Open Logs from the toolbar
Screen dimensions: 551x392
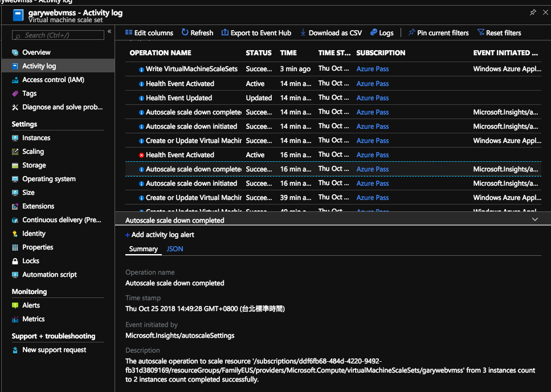click(382, 33)
